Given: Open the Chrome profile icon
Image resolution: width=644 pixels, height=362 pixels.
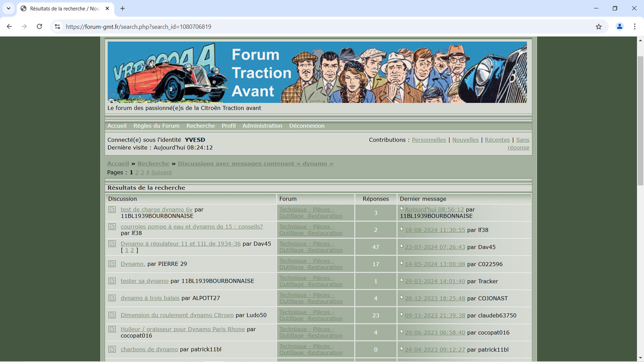Looking at the screenshot, I should pos(620,27).
